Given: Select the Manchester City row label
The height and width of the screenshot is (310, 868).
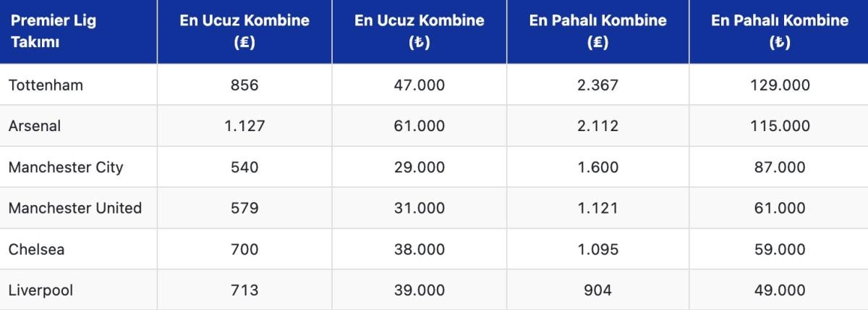Looking at the screenshot, I should pyautogui.click(x=66, y=167).
